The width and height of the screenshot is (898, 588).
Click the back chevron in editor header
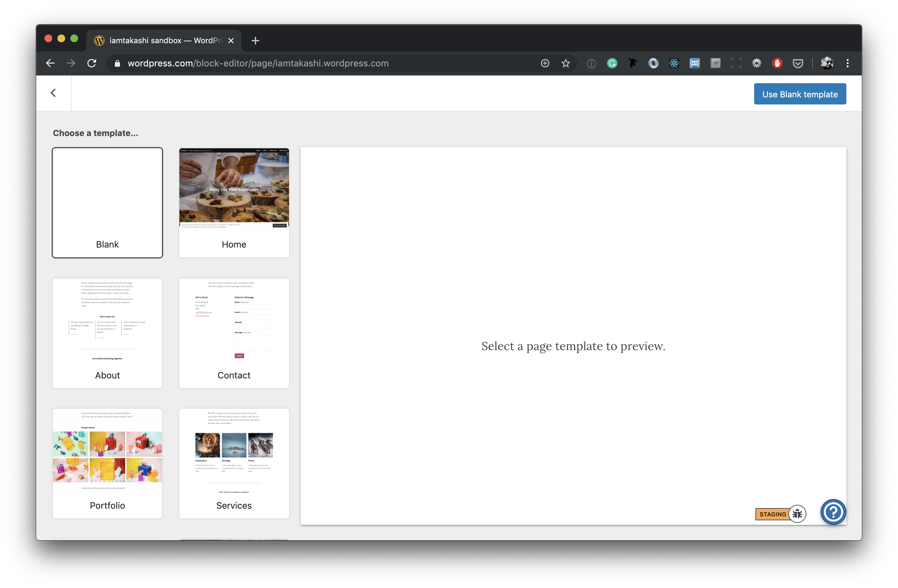53,93
